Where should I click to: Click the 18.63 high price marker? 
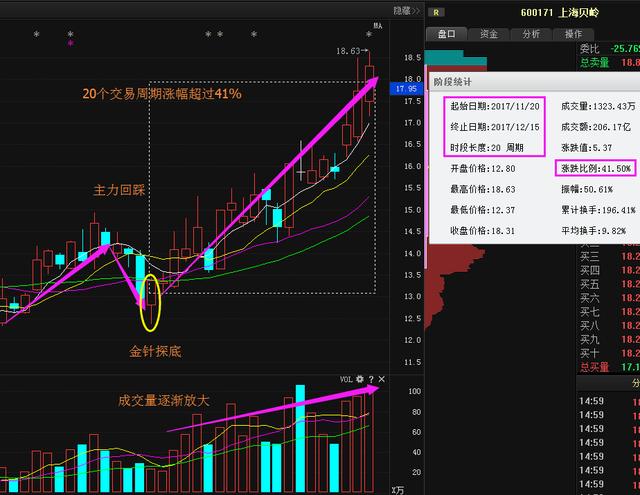pos(347,50)
